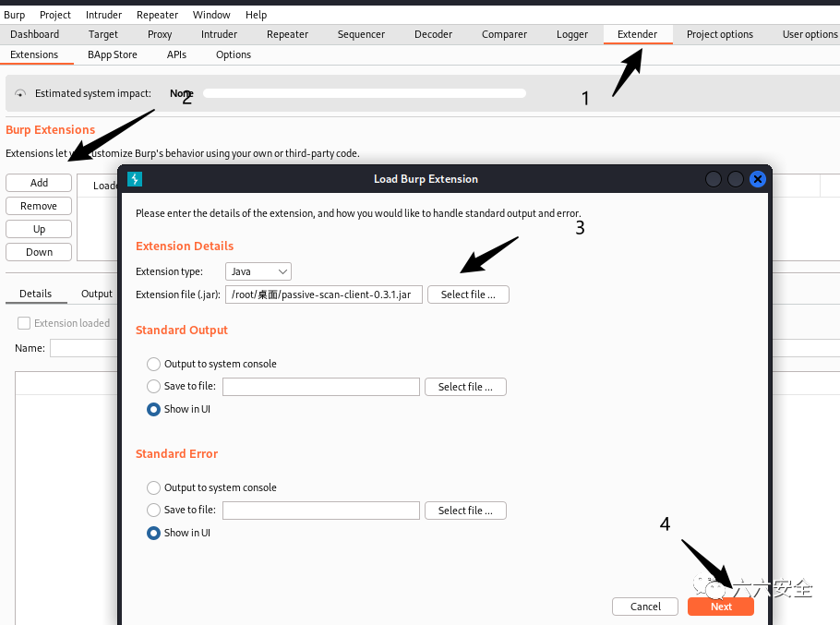Screen dimensions: 840x625
Task: Click the Standard Output save-to-file path field
Action: (321, 387)
